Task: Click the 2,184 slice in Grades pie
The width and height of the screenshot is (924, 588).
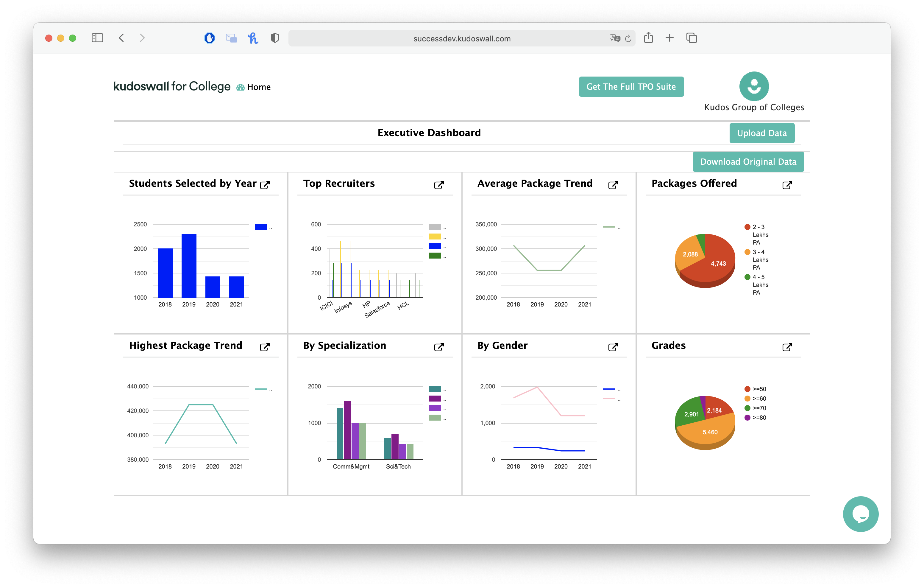Action: tap(714, 410)
